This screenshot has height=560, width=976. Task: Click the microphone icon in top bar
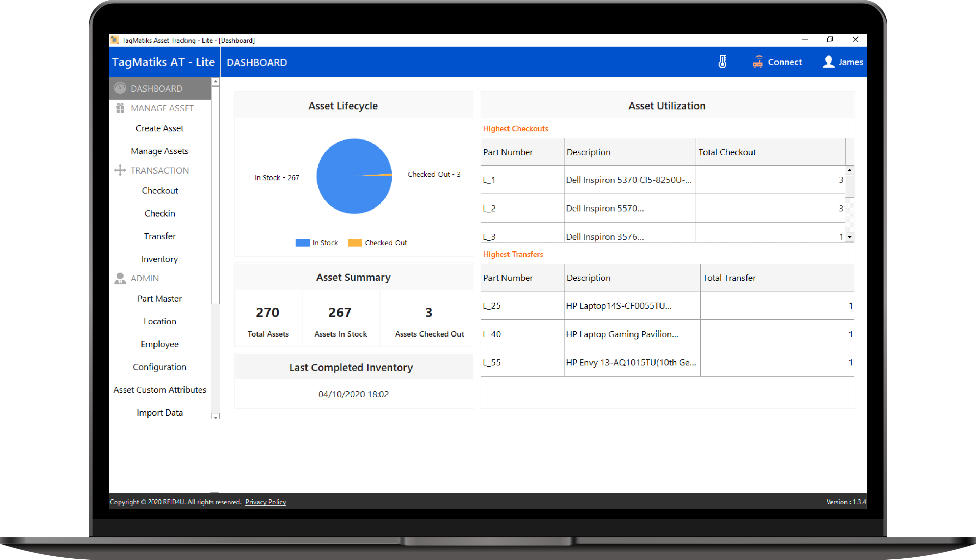coord(723,61)
